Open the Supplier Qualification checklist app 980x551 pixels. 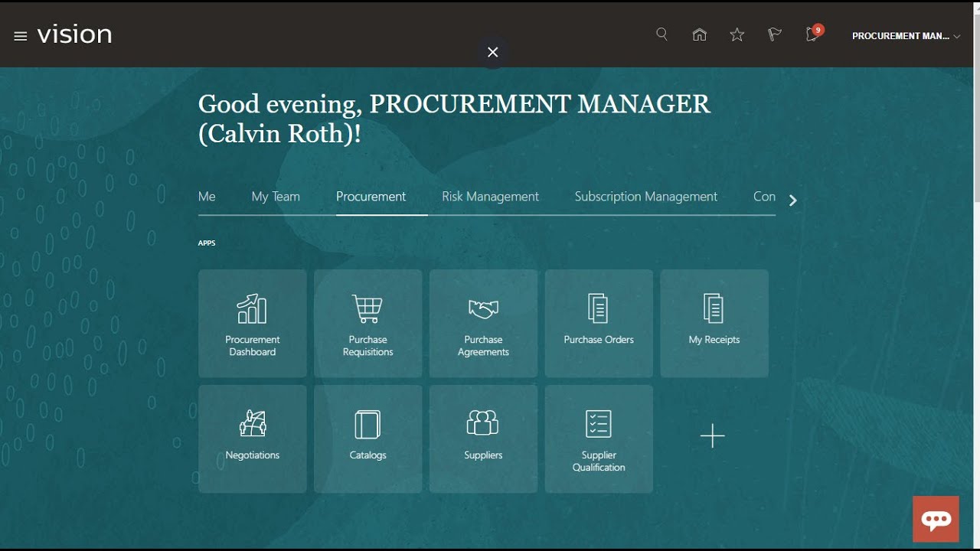[599, 439]
